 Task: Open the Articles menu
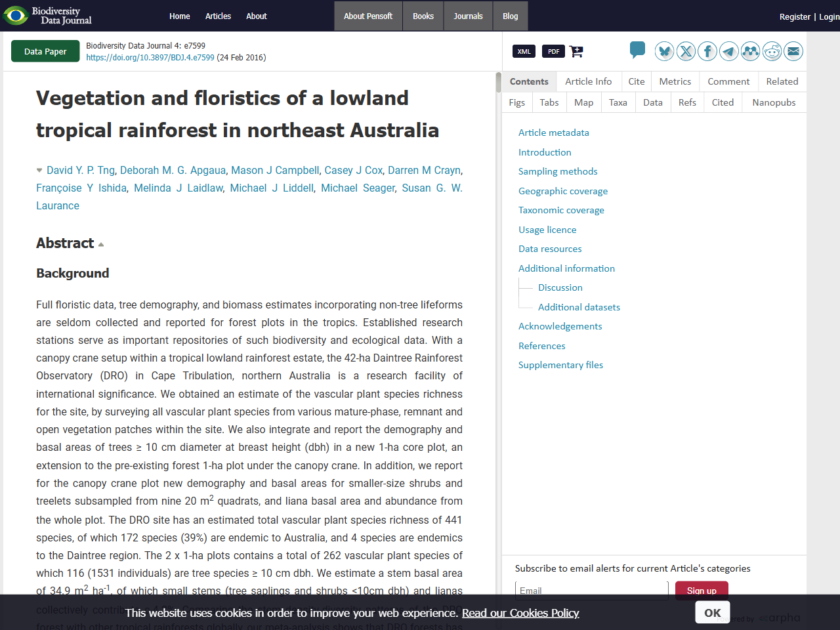(218, 16)
